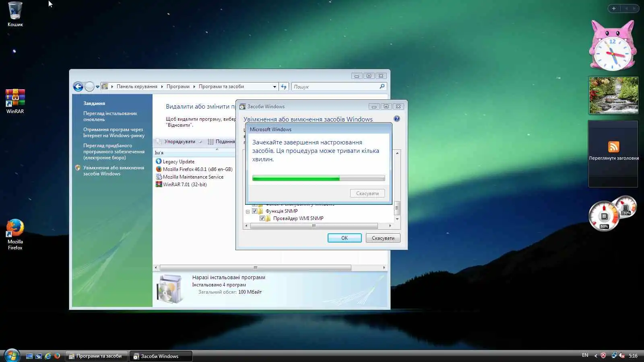Click the WinRAR 7.01 list entry icon
Viewport: 644px width, 362px height.
click(x=159, y=184)
